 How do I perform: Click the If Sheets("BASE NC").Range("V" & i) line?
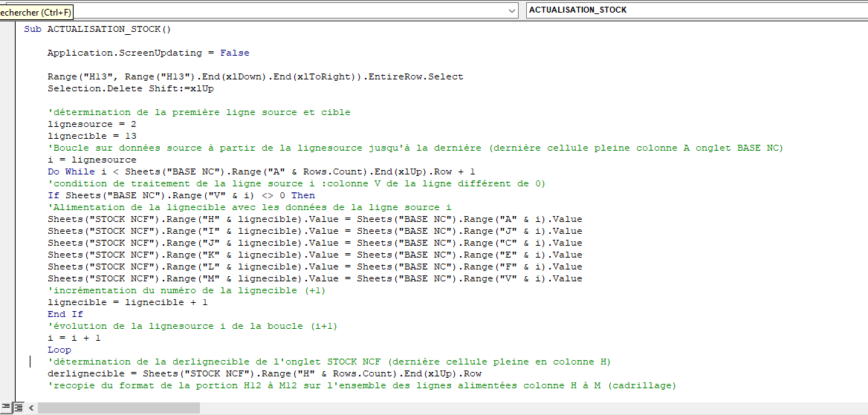click(x=181, y=195)
